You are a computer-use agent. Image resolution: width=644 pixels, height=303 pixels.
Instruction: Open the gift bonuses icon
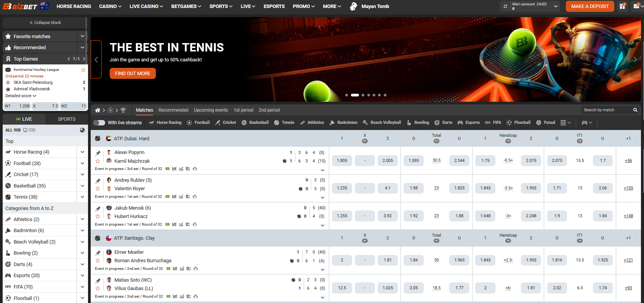(622, 6)
